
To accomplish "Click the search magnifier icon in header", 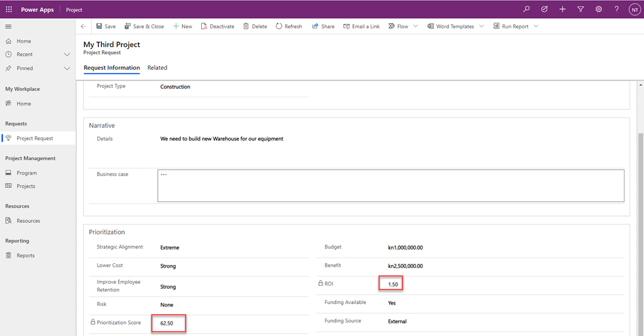I will [526, 9].
